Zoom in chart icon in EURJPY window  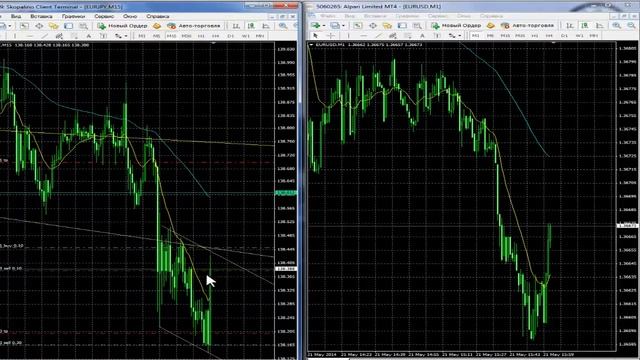pos(283,26)
